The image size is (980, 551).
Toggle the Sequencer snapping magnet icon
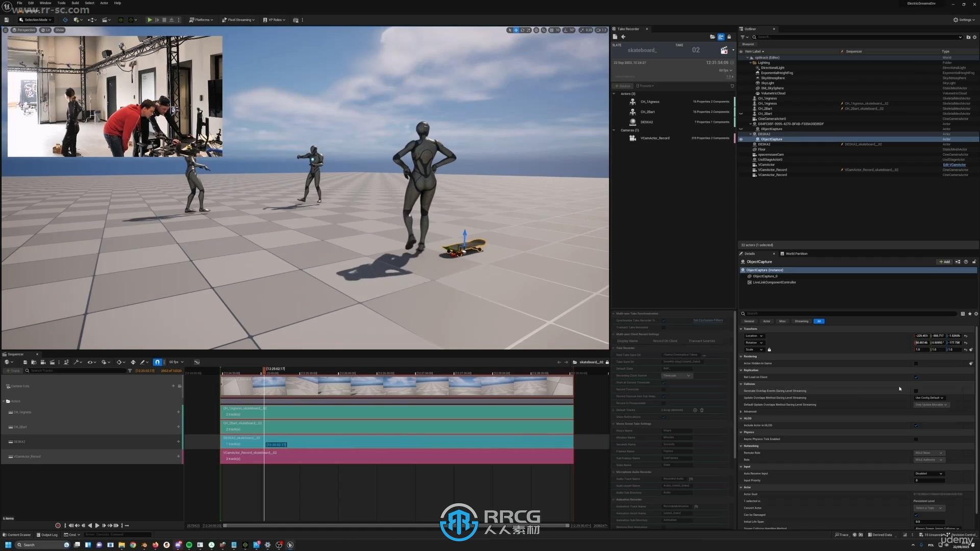click(157, 362)
